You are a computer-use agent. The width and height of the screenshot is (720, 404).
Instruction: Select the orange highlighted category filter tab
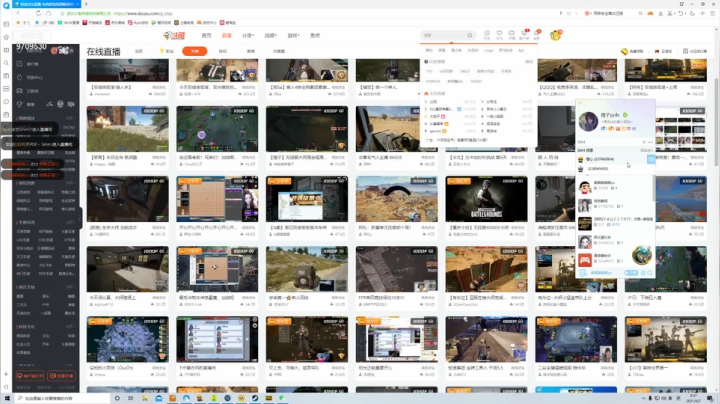(195, 51)
